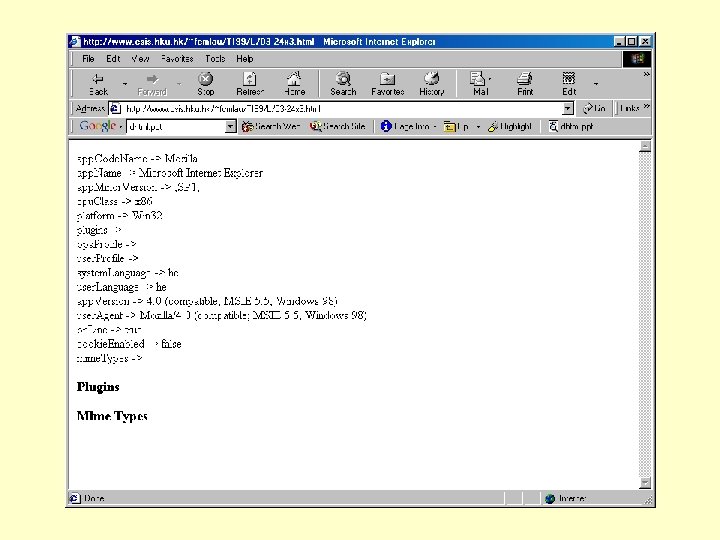720x540 pixels.
Task: Open the File menu
Action: (x=88, y=59)
